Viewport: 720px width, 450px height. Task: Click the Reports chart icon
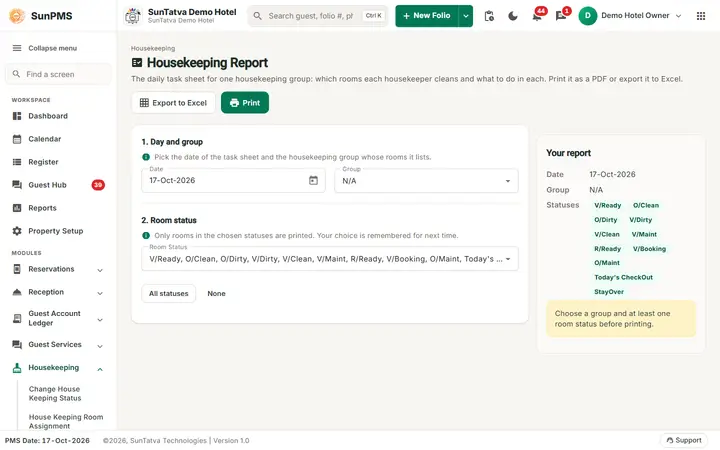tap(17, 208)
